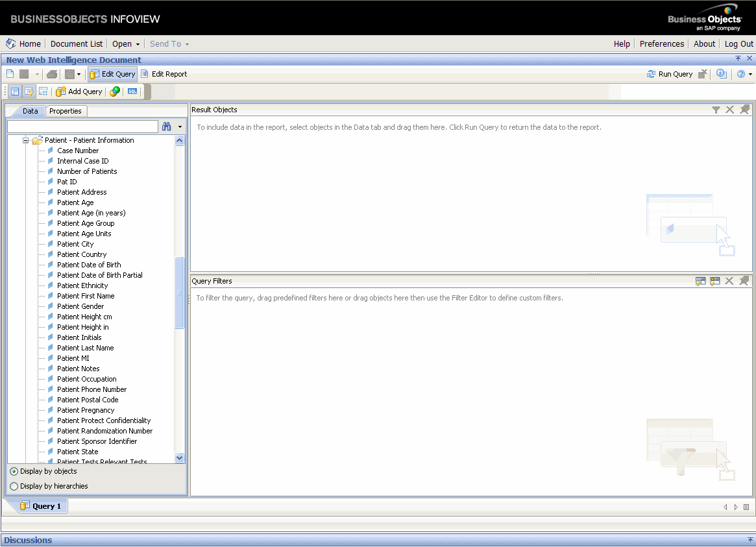Image resolution: width=756 pixels, height=547 pixels.
Task: Select Patient Ethnicity object
Action: click(82, 286)
